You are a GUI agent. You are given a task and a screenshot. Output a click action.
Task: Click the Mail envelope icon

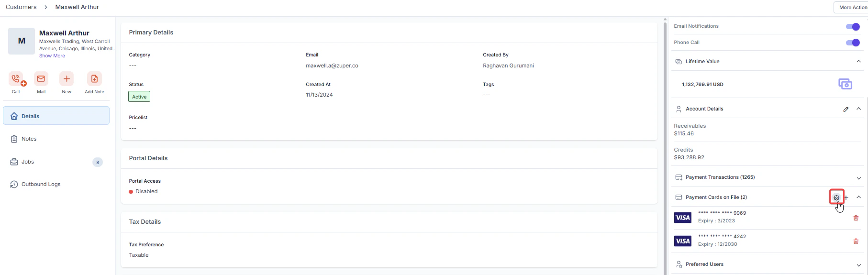pos(41,79)
